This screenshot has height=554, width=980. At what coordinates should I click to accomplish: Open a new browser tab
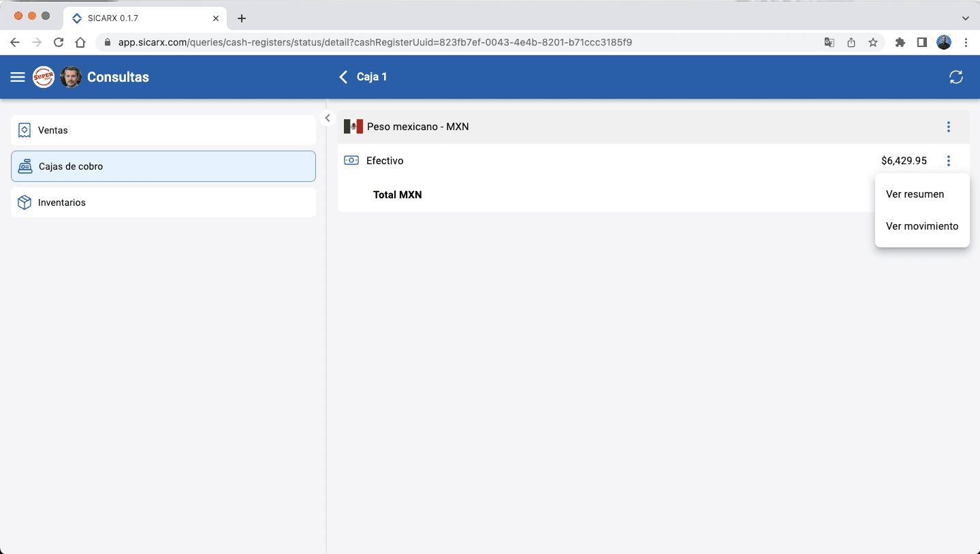coord(241,18)
